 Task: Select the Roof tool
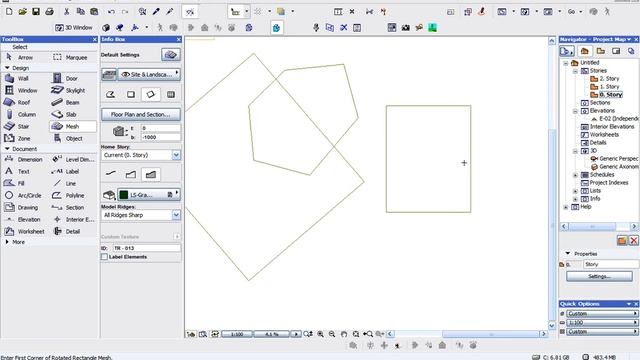19,102
